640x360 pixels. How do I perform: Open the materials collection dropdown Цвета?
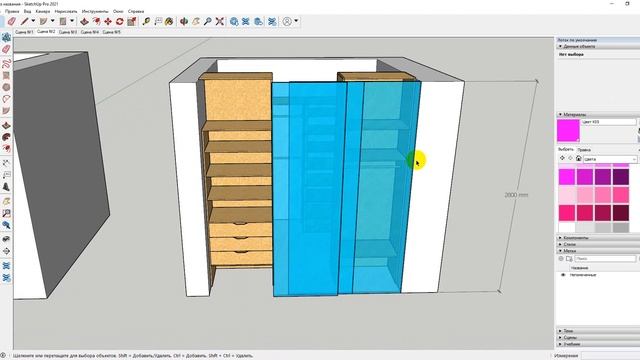click(x=610, y=159)
